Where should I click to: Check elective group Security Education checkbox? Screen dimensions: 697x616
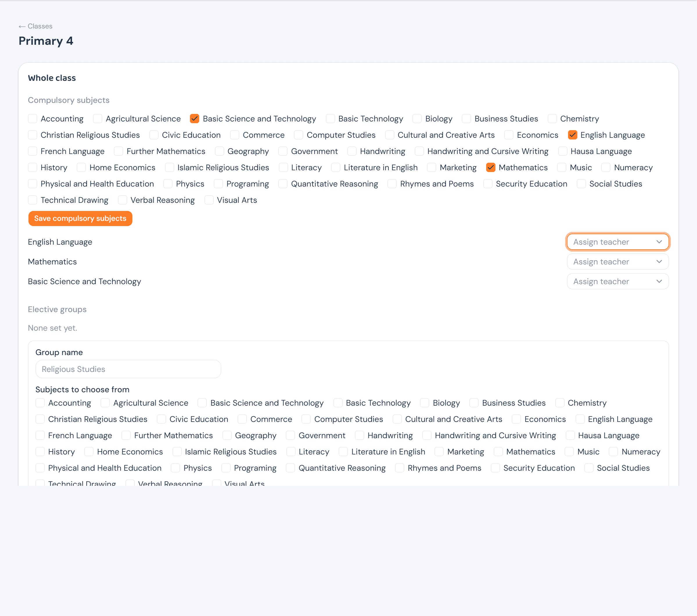click(x=495, y=468)
